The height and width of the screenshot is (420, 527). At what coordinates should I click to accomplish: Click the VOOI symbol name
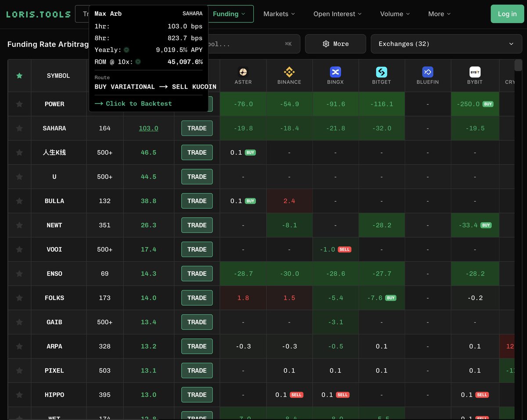coord(54,249)
